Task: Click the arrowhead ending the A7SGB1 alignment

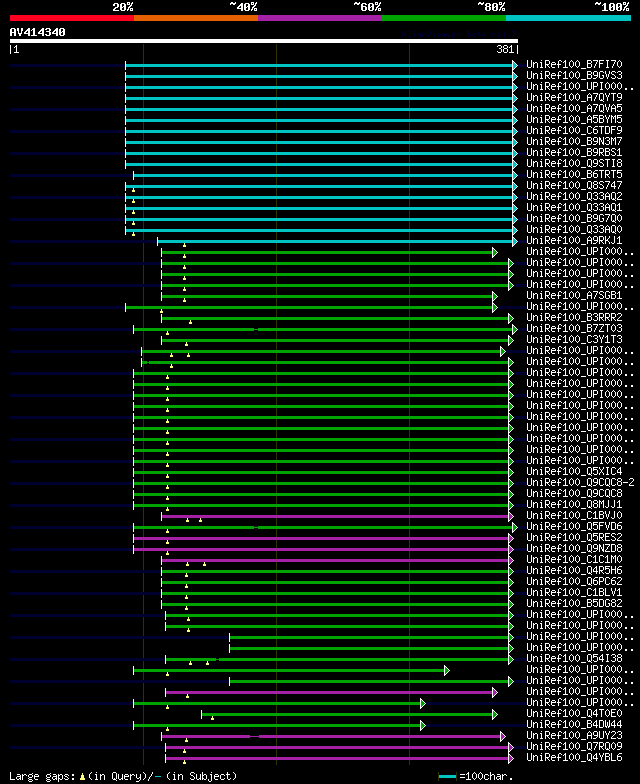Action: click(495, 296)
